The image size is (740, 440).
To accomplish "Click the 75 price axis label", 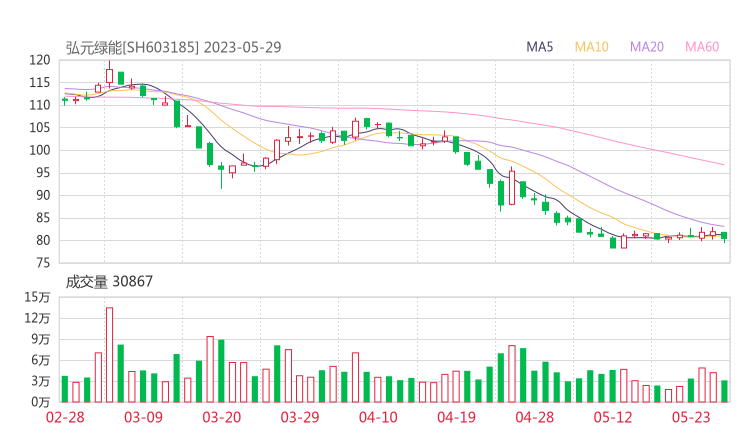I will 43,263.
